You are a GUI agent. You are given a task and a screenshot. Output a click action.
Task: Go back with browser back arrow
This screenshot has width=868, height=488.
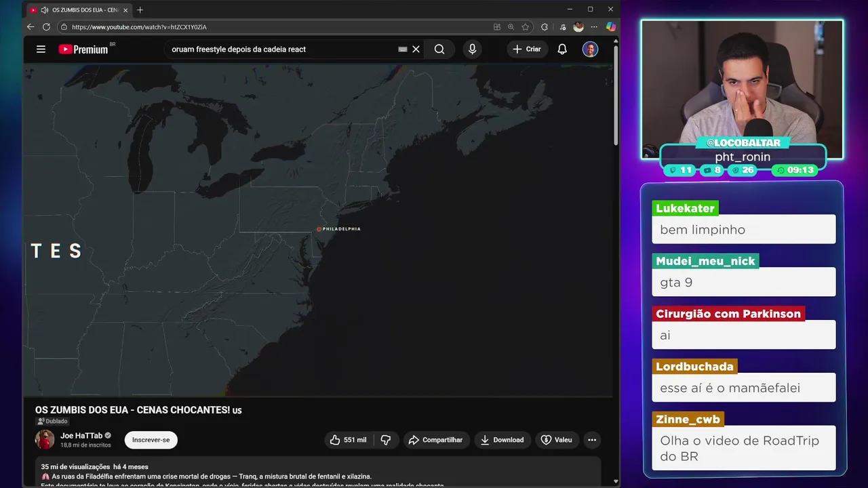click(x=31, y=27)
